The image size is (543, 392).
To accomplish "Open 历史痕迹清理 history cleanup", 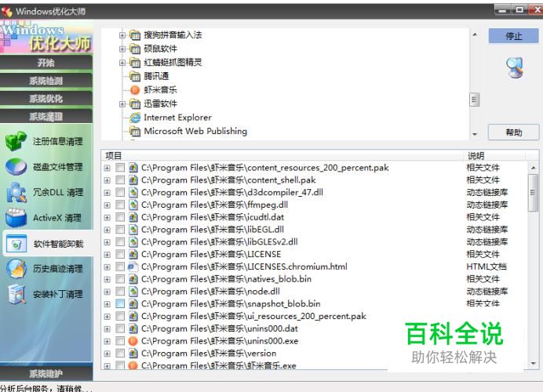I will point(45,269).
